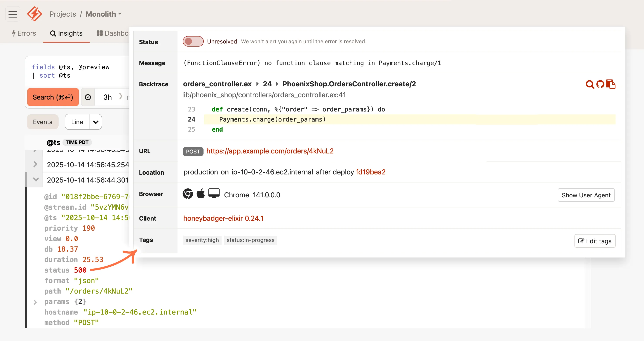Open the time range clock picker
The width and height of the screenshot is (644, 341).
click(88, 97)
